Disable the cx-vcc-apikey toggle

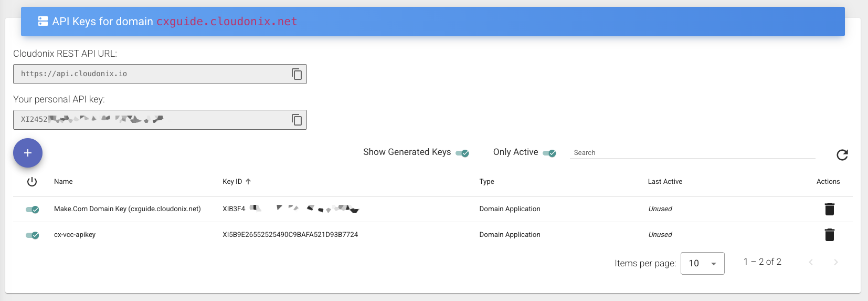(x=33, y=235)
